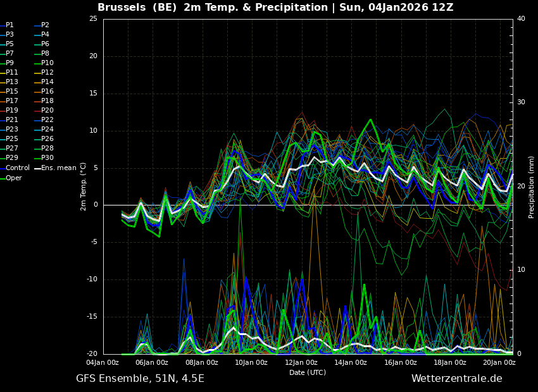Click the P8 legend label
This screenshot has height=392, width=538.
pos(46,54)
